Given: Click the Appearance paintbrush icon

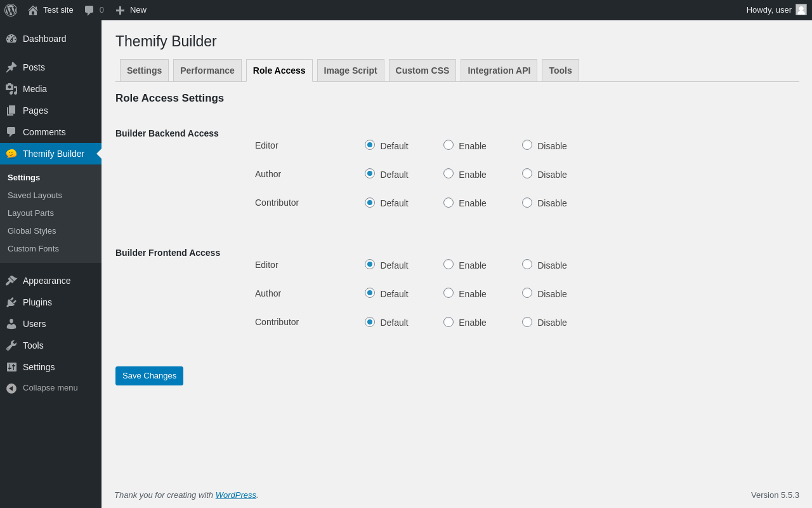Looking at the screenshot, I should point(11,281).
